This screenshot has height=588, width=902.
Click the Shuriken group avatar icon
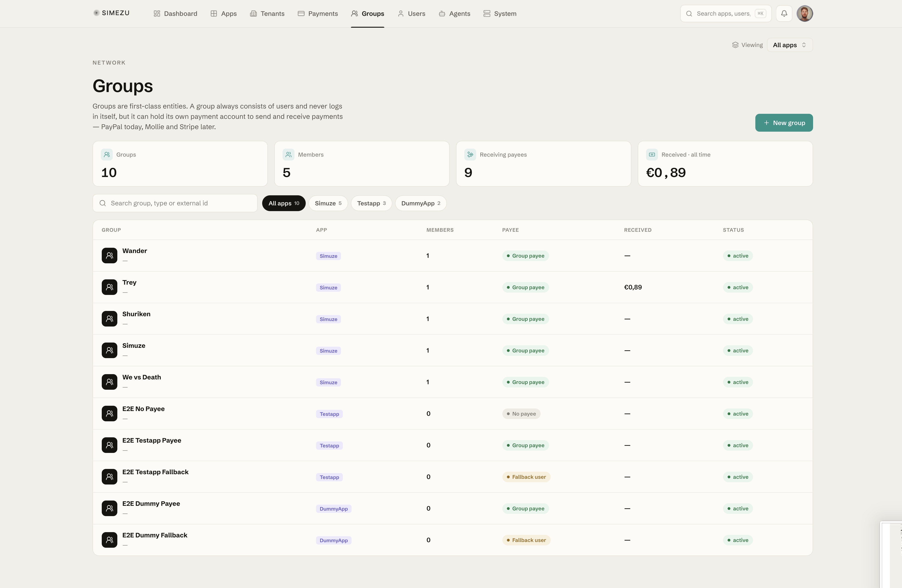point(109,319)
